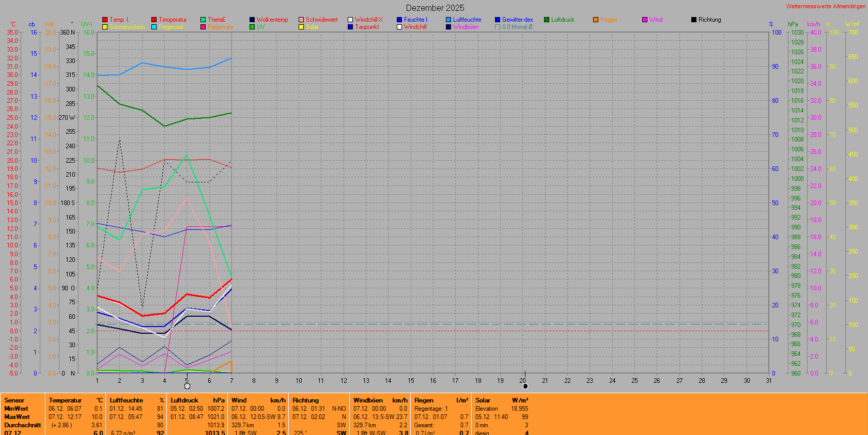The width and height of the screenshot is (868, 435).
Task: Click the blue Taupunkt legend square
Action: click(350, 27)
